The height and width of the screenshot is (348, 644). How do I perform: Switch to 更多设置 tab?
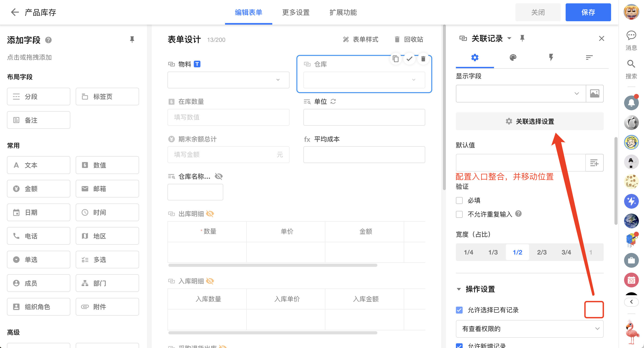pyautogui.click(x=296, y=12)
